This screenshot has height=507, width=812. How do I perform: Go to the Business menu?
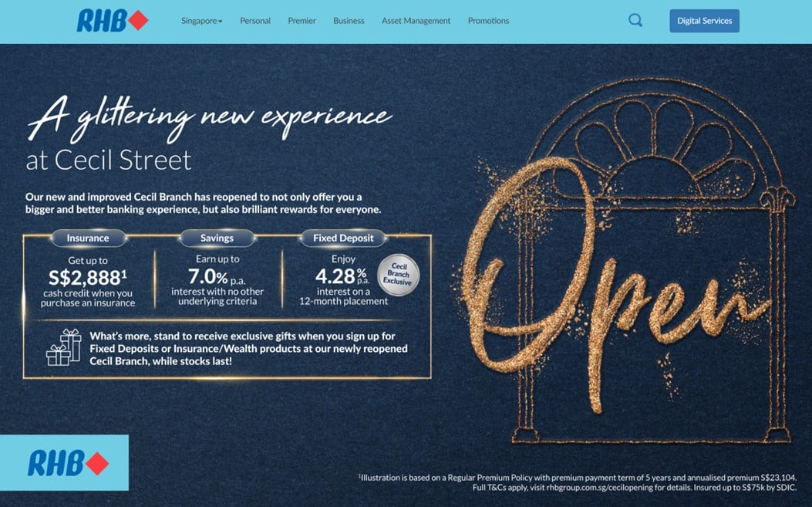(x=349, y=21)
